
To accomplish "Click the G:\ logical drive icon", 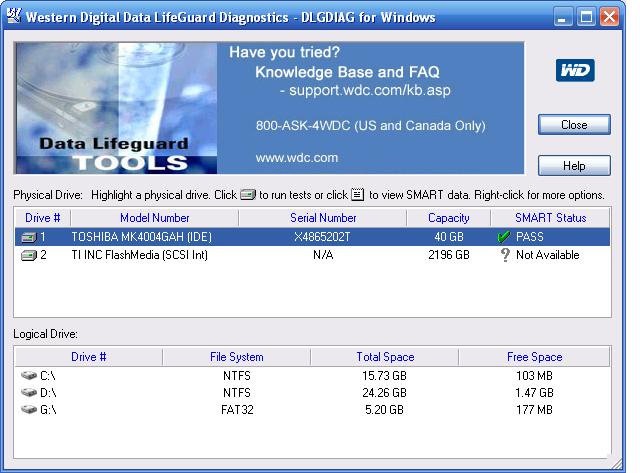I will (x=29, y=409).
